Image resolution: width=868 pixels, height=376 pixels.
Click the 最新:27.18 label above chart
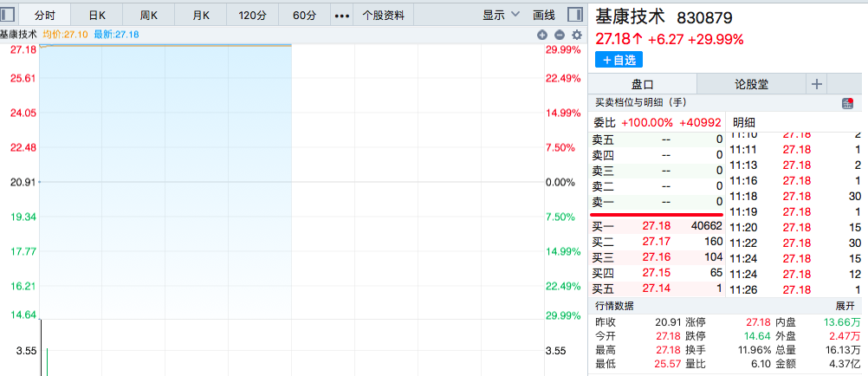click(116, 35)
